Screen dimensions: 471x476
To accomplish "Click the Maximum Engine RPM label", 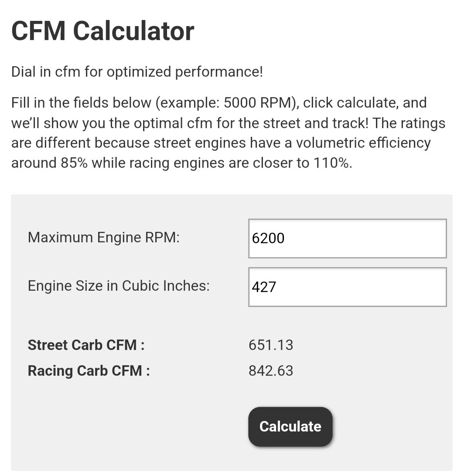I will (103, 238).
